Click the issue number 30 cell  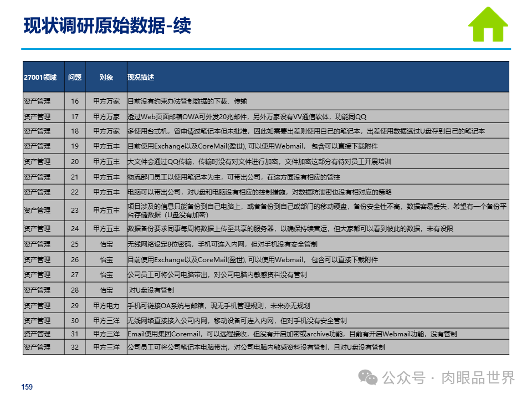click(75, 321)
